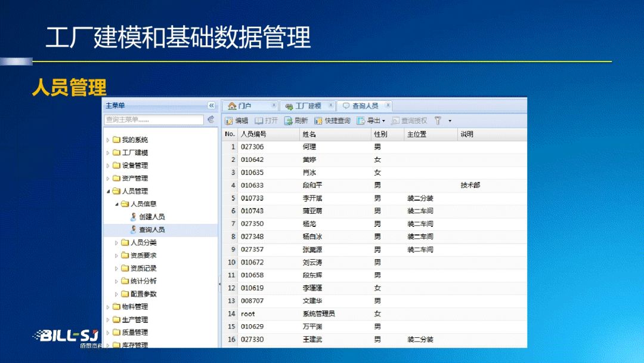The image size is (644, 363).
Task: Sort by the 人员编号 column header
Action: coord(268,134)
